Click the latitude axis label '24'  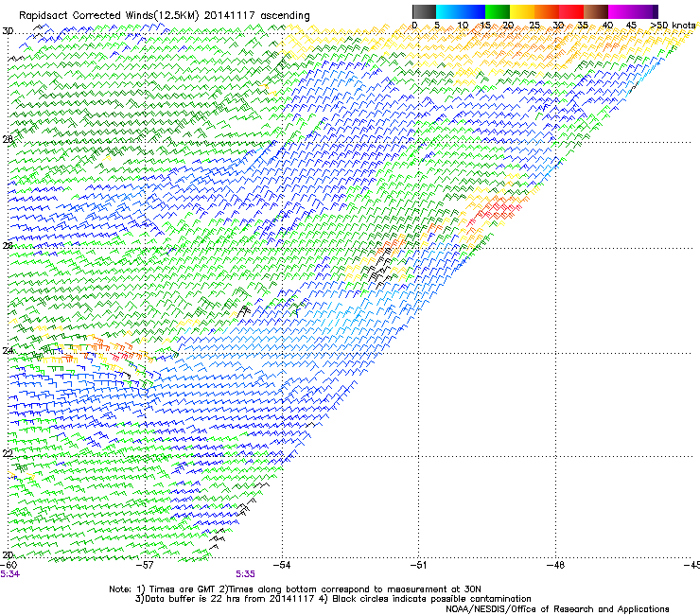[x=8, y=351]
